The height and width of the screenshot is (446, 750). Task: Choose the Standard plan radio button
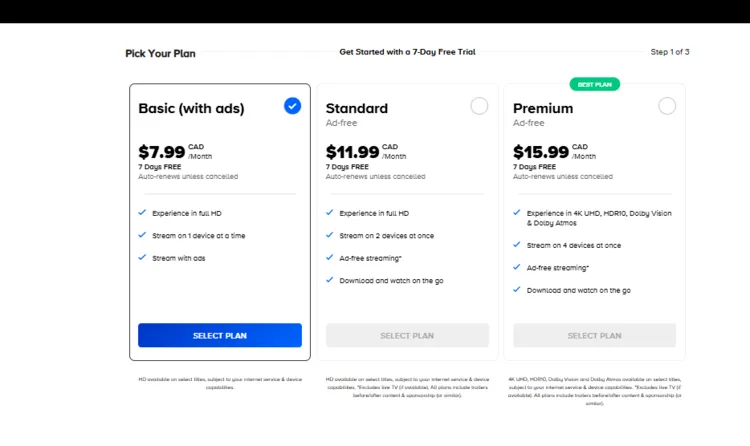point(479,106)
